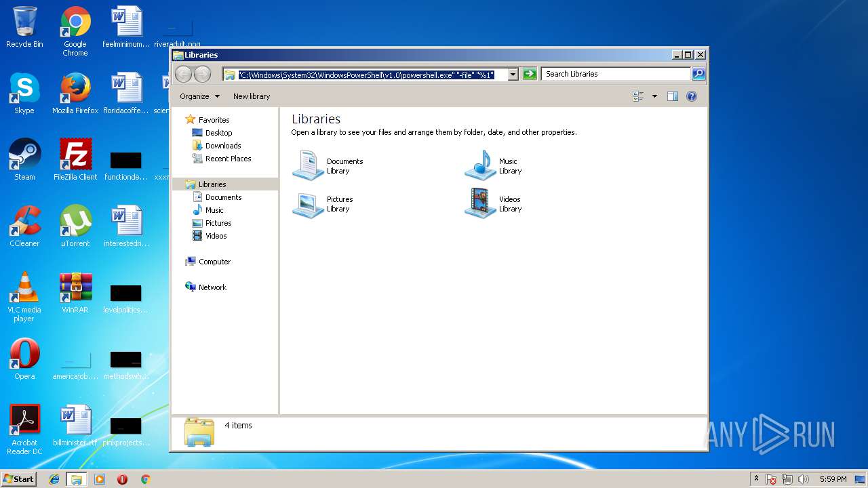The height and width of the screenshot is (488, 868).
Task: Click the search magnifier icon
Action: click(x=698, y=74)
